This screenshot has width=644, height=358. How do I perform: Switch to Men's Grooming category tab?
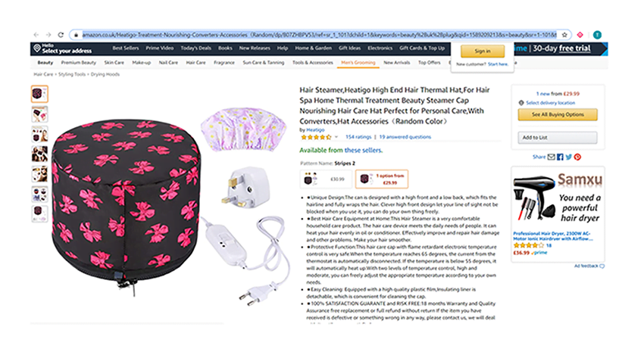pyautogui.click(x=358, y=62)
